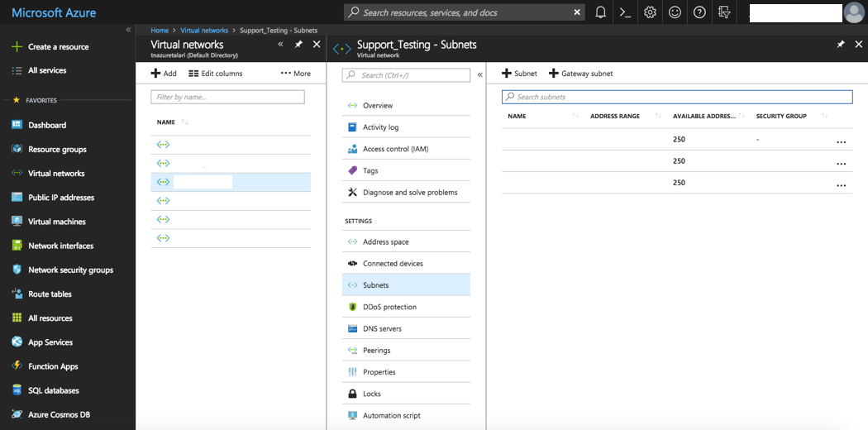Select DNS servers in settings menu
The height and width of the screenshot is (430, 868).
point(382,329)
